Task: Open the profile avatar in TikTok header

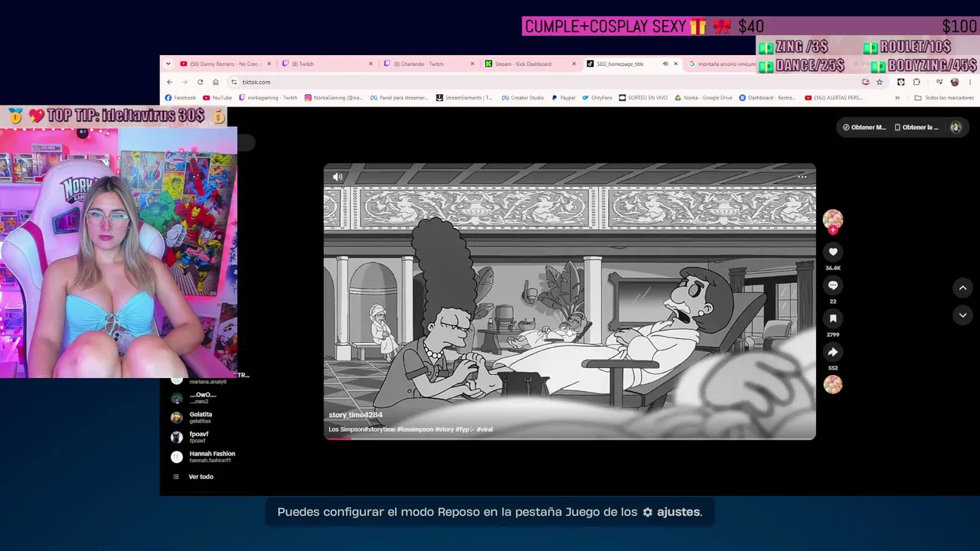Action: [955, 127]
